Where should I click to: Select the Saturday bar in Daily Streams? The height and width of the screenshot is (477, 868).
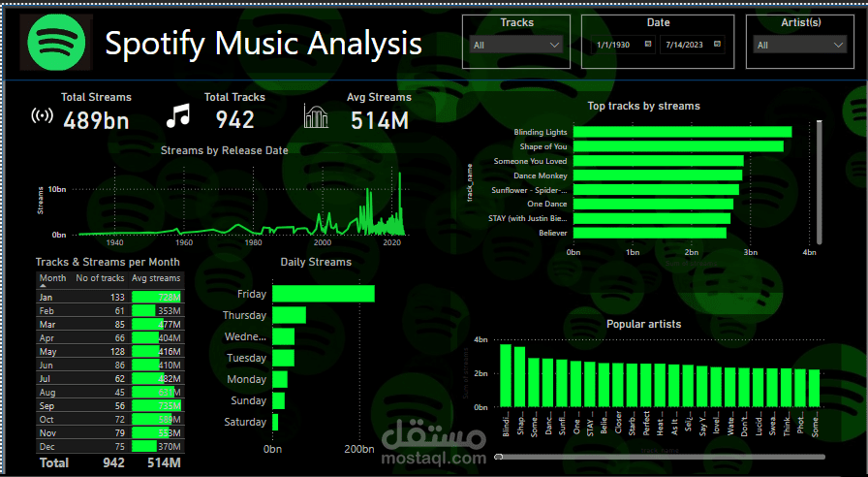click(275, 422)
